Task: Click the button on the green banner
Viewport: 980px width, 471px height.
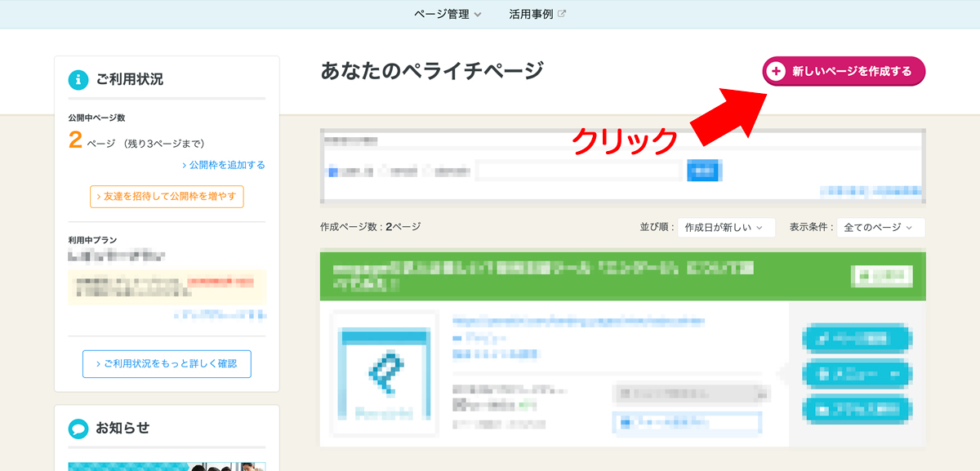Action: (881, 276)
